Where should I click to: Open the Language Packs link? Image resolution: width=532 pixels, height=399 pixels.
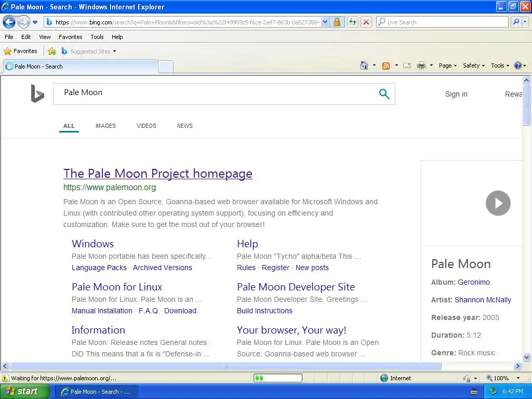pyautogui.click(x=99, y=268)
